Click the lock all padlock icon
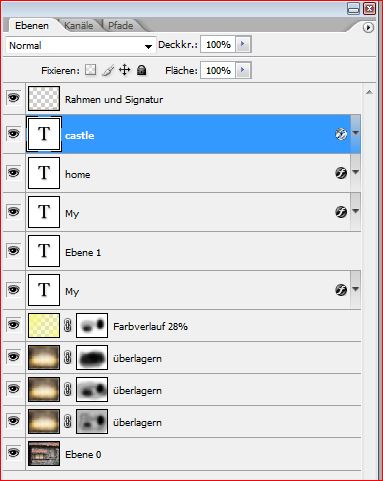This screenshot has width=383, height=481. [142, 70]
